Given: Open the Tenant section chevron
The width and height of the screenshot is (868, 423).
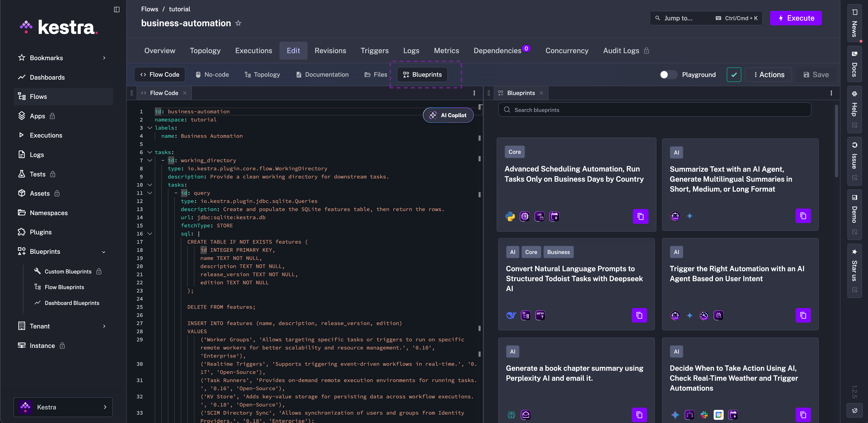Looking at the screenshot, I should pyautogui.click(x=104, y=326).
